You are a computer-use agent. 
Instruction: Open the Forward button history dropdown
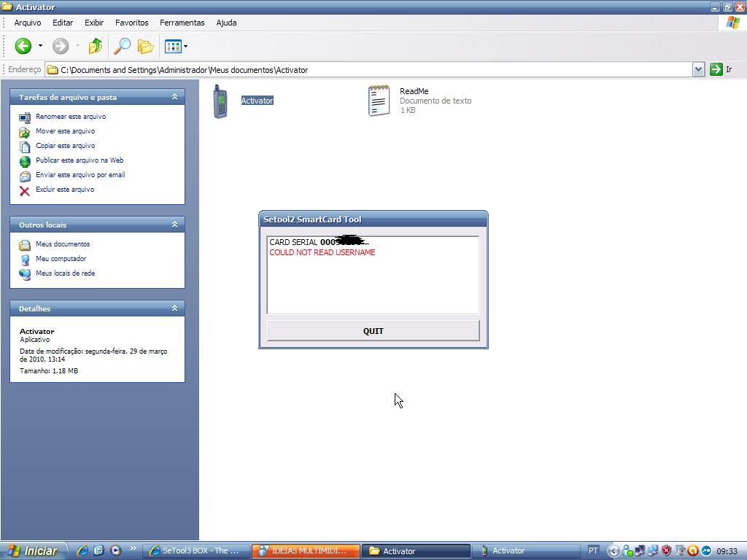point(77,46)
